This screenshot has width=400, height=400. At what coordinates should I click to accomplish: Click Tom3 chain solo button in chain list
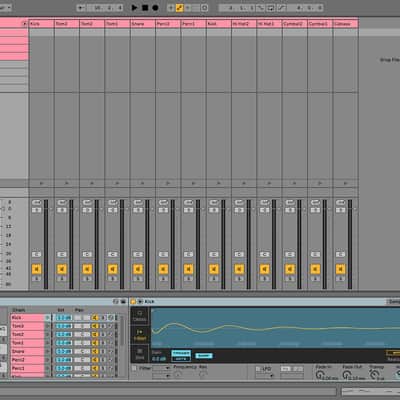pyautogui.click(x=103, y=326)
